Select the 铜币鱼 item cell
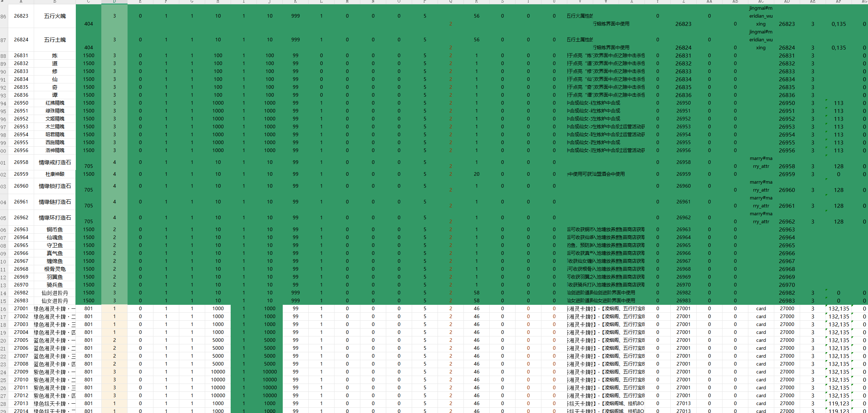Image resolution: width=868 pixels, height=413 pixels. (55, 229)
